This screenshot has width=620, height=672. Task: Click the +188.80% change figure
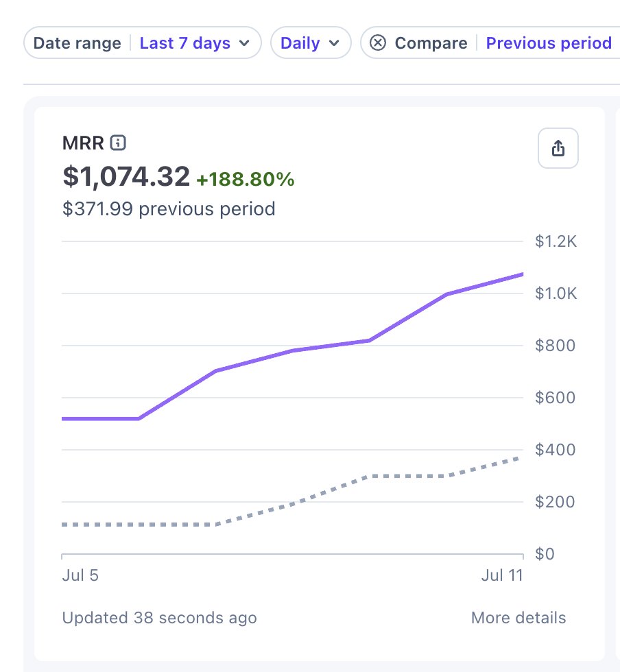click(246, 179)
